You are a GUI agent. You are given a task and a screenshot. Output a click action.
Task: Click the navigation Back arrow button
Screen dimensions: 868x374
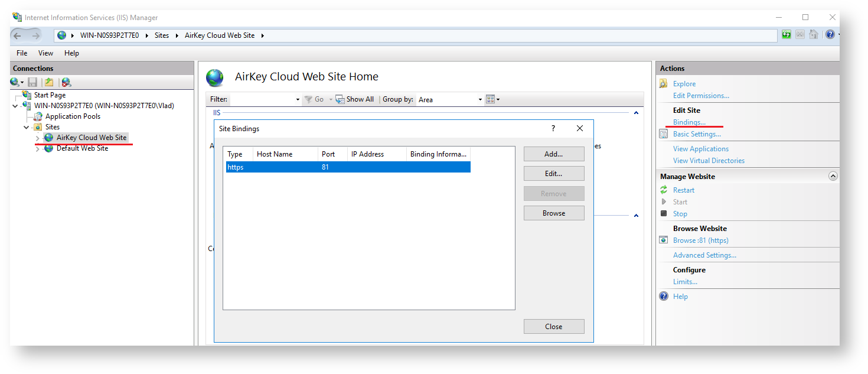point(18,35)
